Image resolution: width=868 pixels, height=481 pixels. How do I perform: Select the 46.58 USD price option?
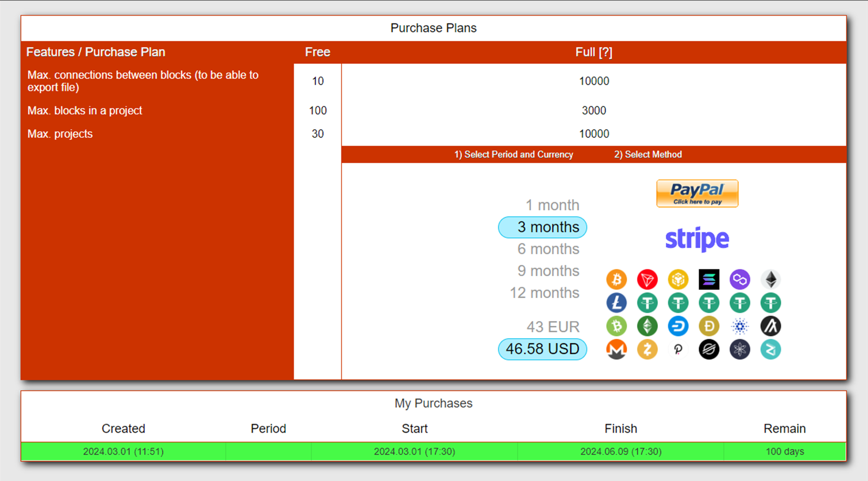pos(543,349)
